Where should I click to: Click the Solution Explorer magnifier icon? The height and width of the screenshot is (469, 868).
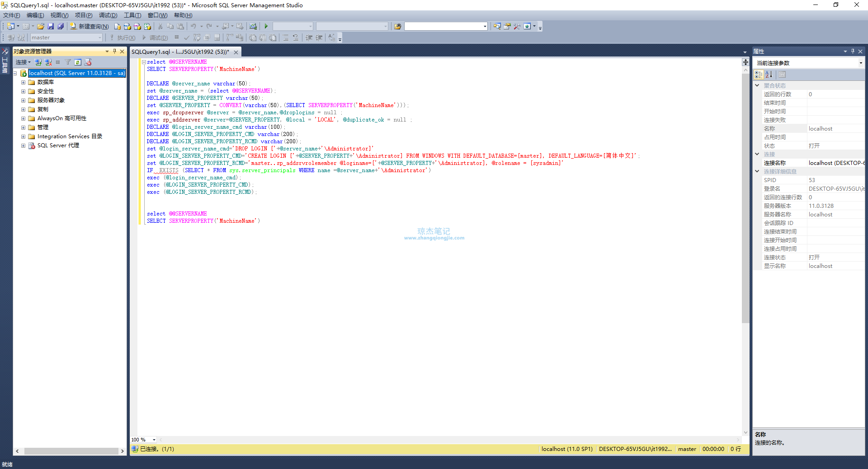click(497, 27)
